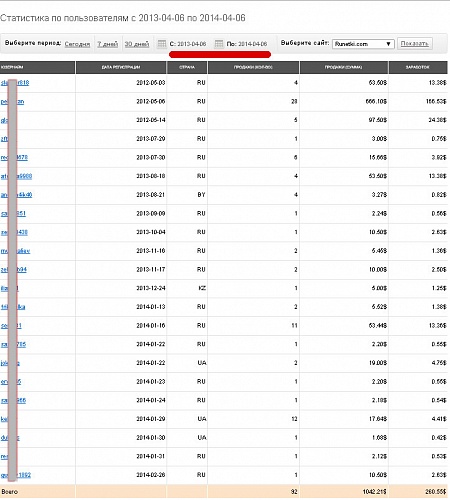Sort by the 'Страна' column header
The image size is (450, 500).
(187, 67)
